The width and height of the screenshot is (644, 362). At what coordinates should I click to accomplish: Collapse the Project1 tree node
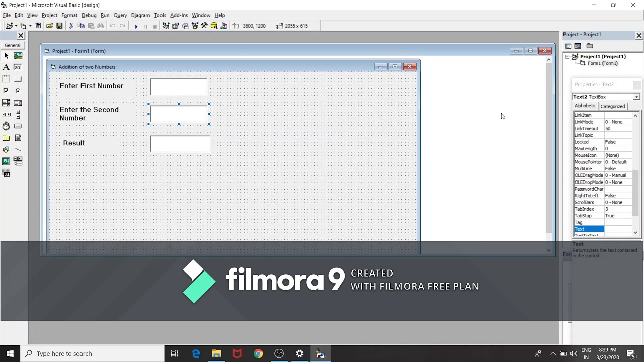click(567, 57)
